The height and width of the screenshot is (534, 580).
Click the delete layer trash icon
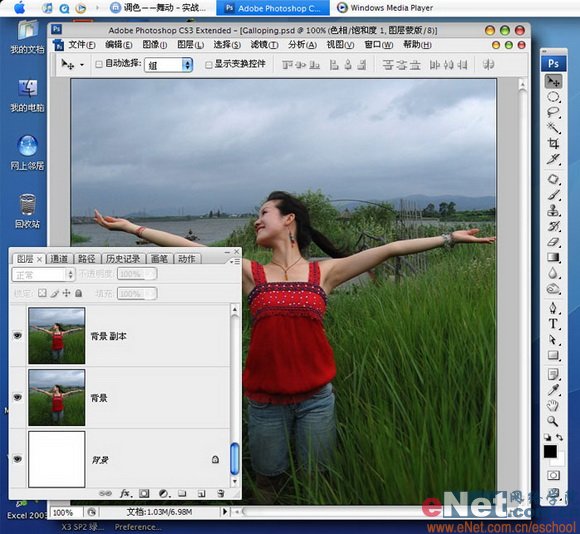pyautogui.click(x=221, y=493)
